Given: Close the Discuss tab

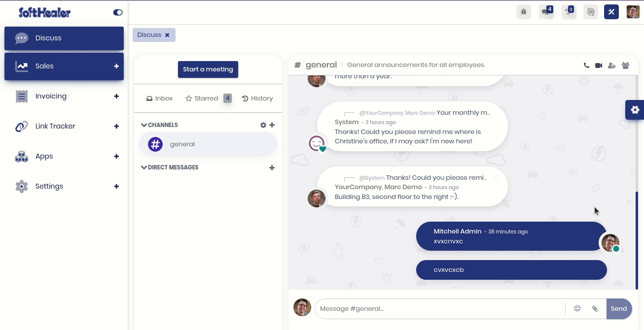Looking at the screenshot, I should click(x=167, y=35).
